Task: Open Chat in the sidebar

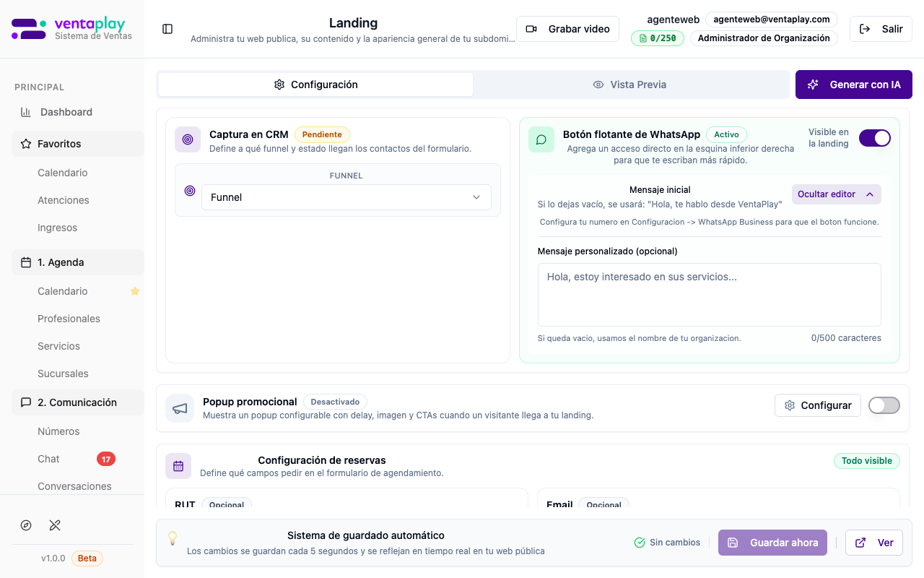Action: tap(48, 459)
